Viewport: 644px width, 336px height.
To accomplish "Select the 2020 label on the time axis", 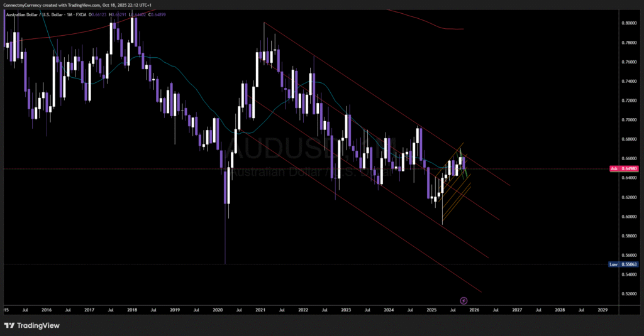I will [x=218, y=310].
